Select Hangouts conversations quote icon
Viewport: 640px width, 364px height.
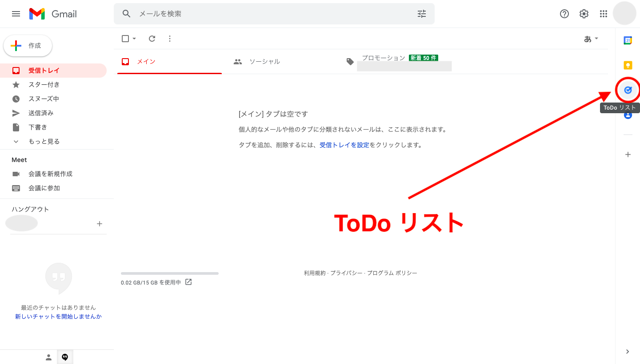pos(65,357)
